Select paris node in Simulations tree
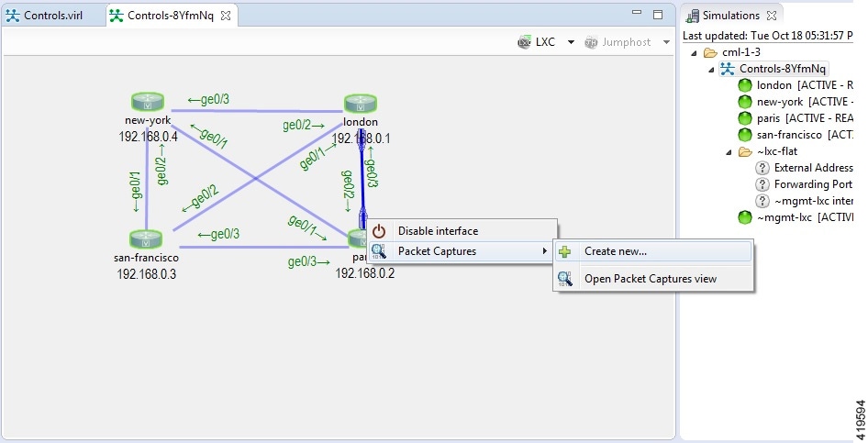The width and height of the screenshot is (868, 443). 805,118
